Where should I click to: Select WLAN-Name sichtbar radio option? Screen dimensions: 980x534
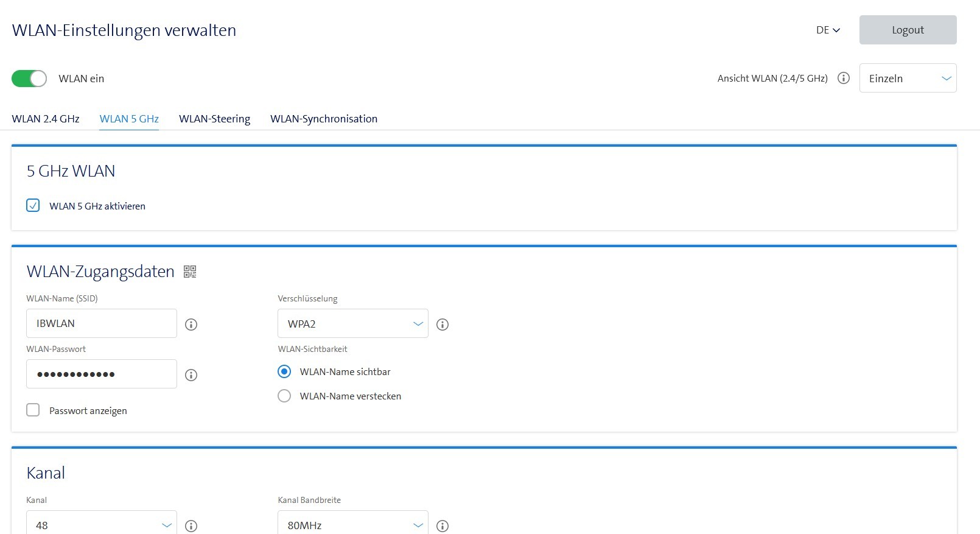pos(284,371)
